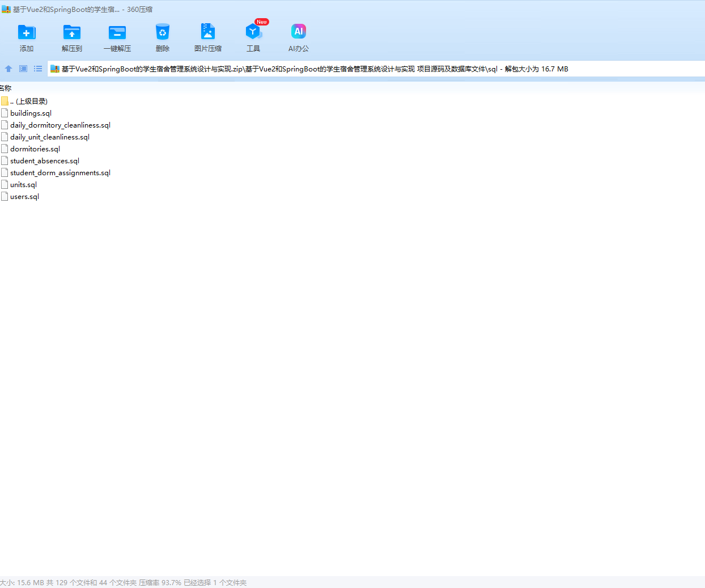Click the 解压到 (Extract to) icon
The height and width of the screenshot is (588, 705).
(72, 32)
